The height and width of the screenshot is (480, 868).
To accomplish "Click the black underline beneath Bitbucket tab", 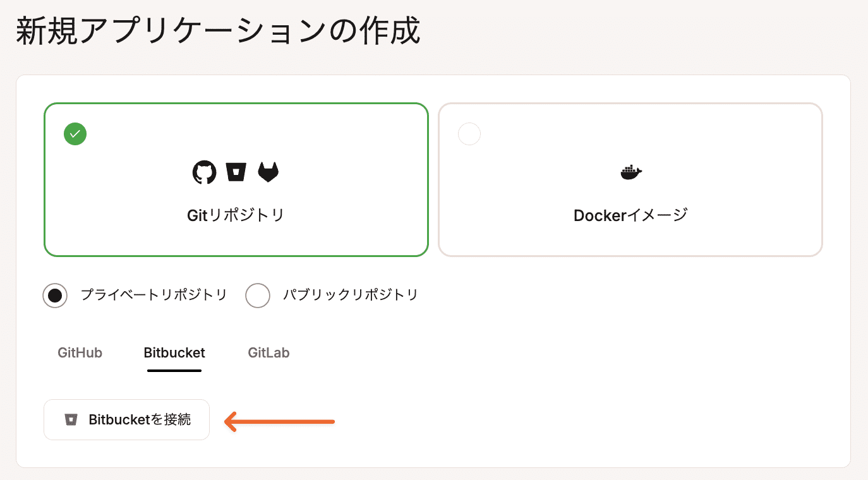I will coord(174,371).
